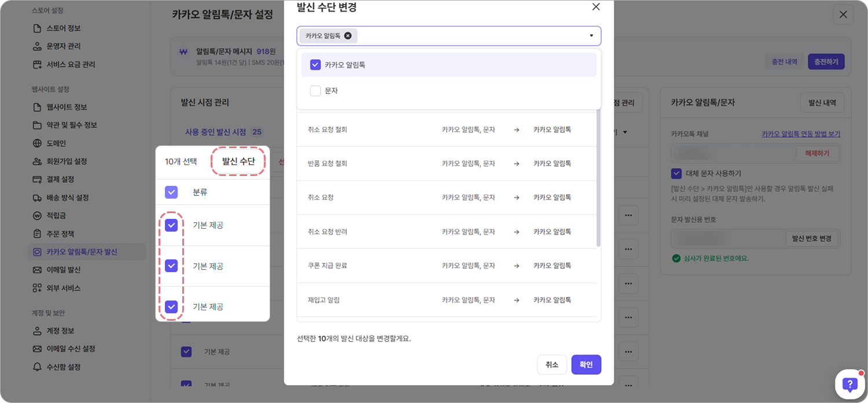This screenshot has width=868, height=403.
Task: Confirm changes with 확인 button
Action: pyautogui.click(x=586, y=365)
